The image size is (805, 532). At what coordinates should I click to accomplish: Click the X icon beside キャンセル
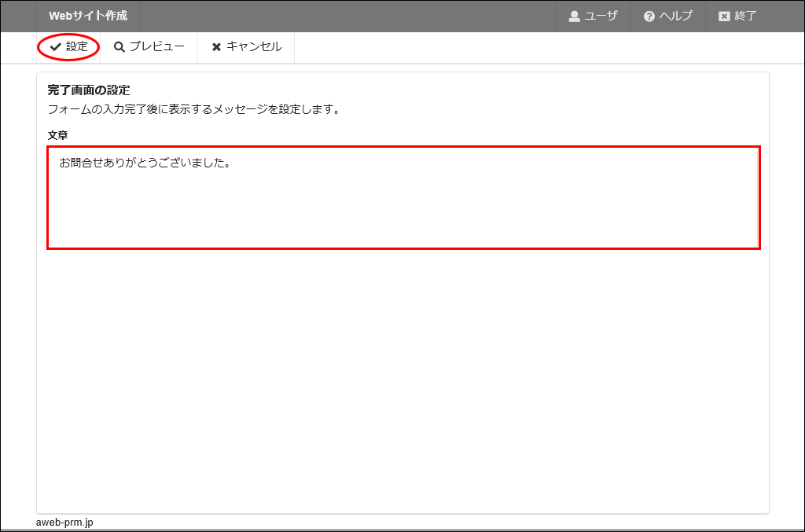(216, 47)
